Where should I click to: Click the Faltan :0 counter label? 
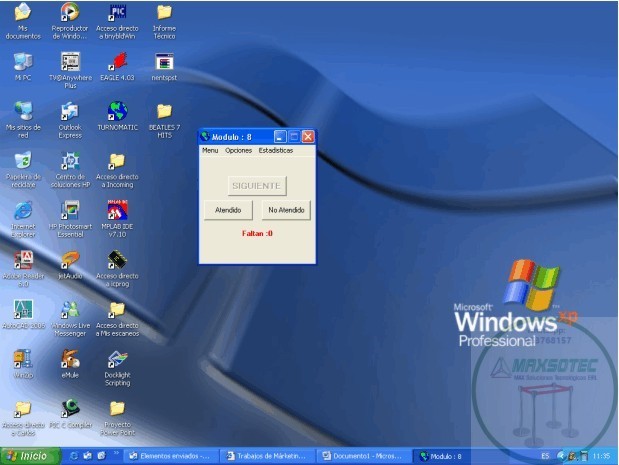tap(257, 234)
